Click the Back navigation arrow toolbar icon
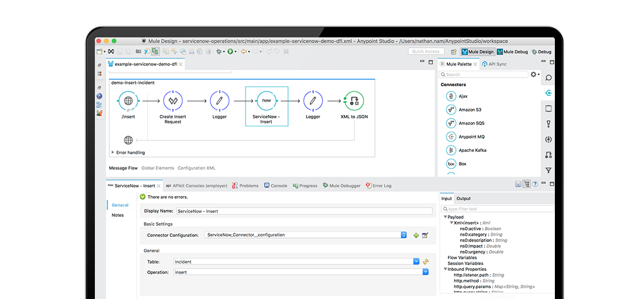This screenshot has width=644, height=299. tap(244, 51)
